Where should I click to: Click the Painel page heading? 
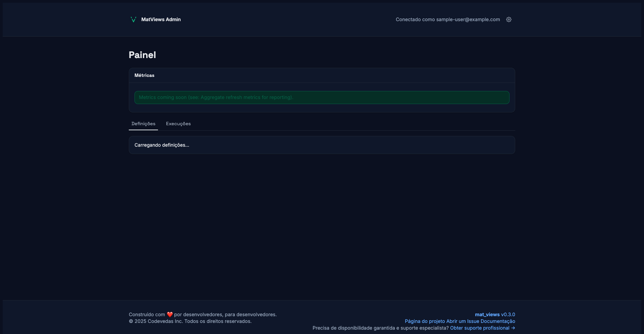point(142,55)
